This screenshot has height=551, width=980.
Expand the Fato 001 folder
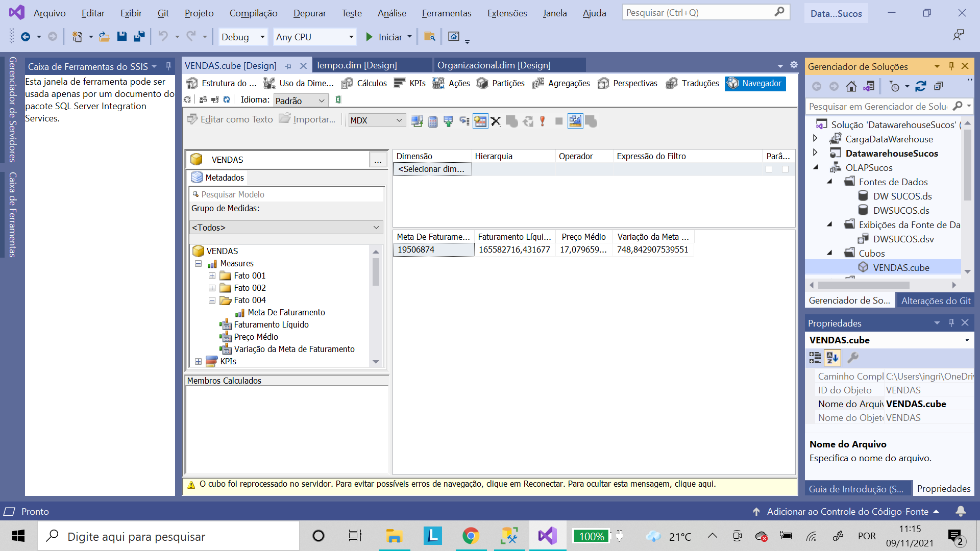coord(212,275)
